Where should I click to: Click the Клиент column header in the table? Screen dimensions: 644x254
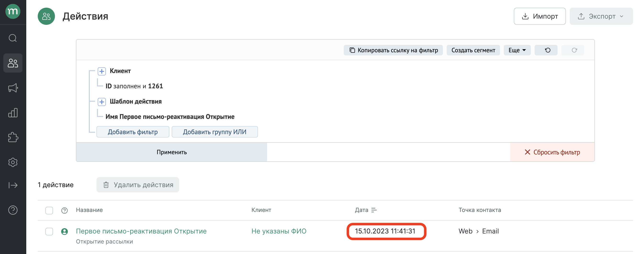click(261, 210)
